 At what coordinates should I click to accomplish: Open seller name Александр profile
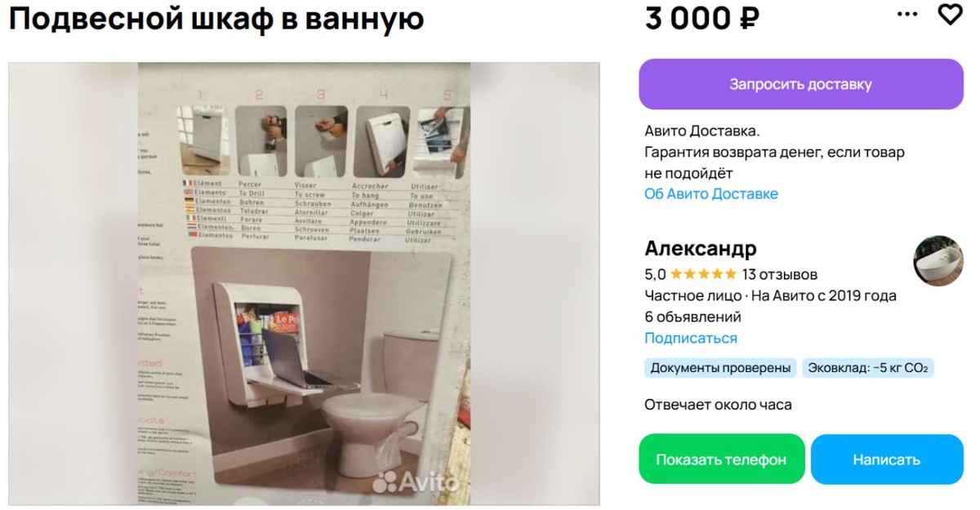[701, 248]
